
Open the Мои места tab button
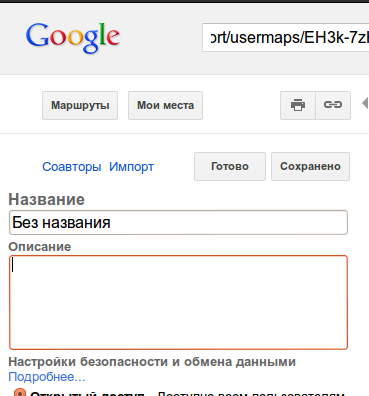[x=165, y=105]
